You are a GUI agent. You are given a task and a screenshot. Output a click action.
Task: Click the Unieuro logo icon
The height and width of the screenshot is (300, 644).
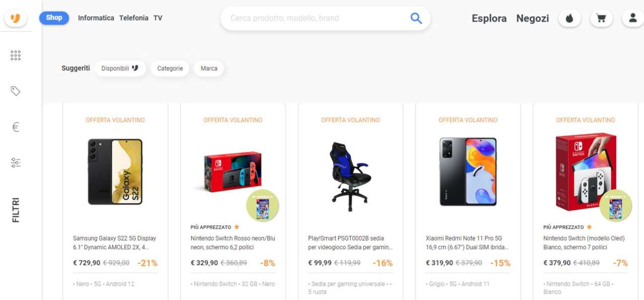pyautogui.click(x=16, y=19)
